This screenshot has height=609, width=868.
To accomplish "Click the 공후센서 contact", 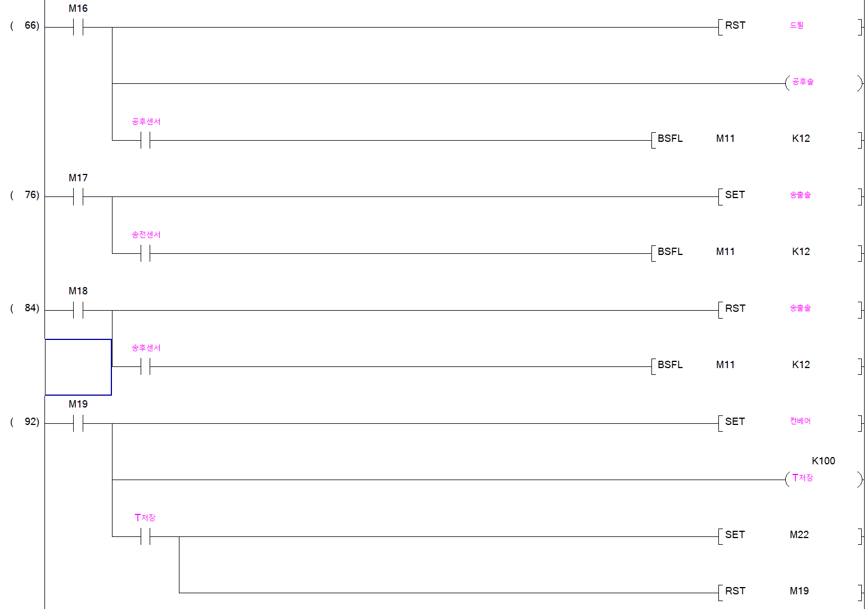I will tap(146, 140).
